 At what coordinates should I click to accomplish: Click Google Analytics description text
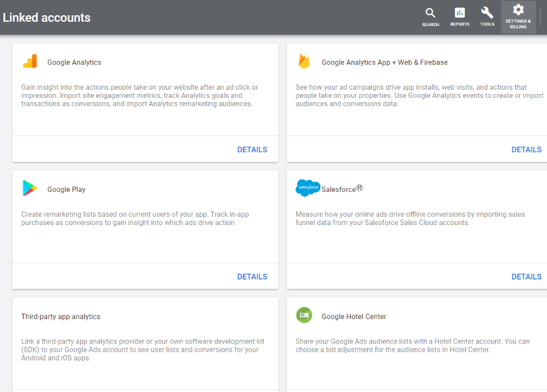pos(139,96)
